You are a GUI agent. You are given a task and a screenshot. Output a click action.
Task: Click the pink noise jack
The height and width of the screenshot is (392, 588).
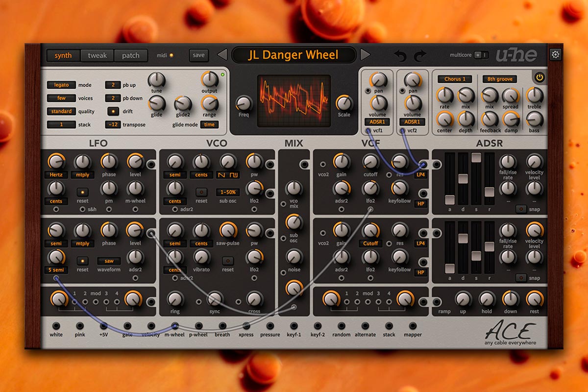point(80,325)
